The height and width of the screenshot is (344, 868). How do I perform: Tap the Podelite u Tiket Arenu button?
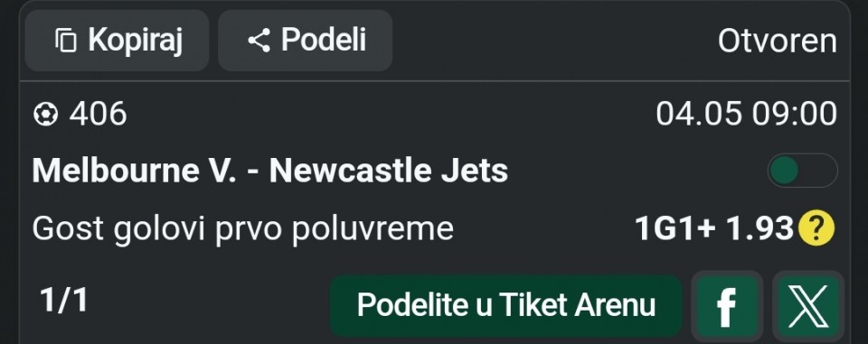tap(505, 305)
